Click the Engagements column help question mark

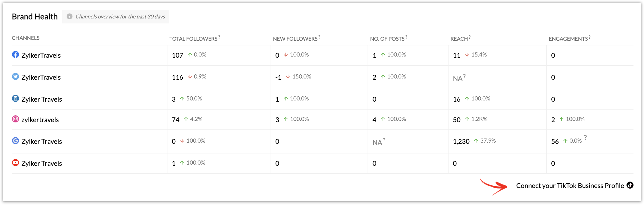tap(590, 37)
